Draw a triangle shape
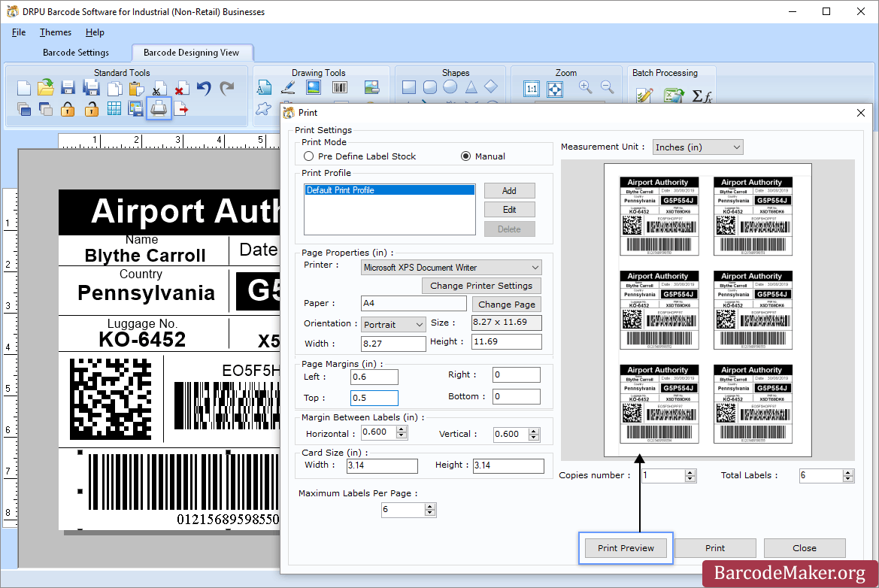Image resolution: width=879 pixels, height=588 pixels. click(x=471, y=87)
